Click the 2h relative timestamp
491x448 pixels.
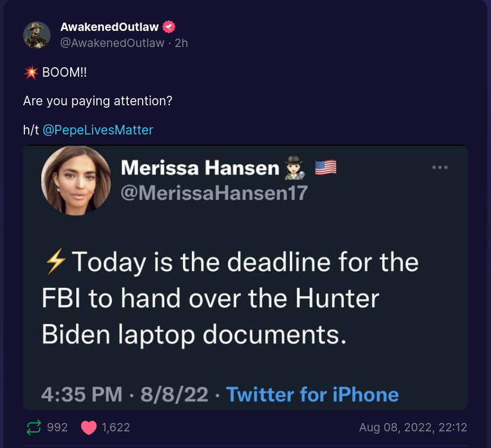click(181, 43)
